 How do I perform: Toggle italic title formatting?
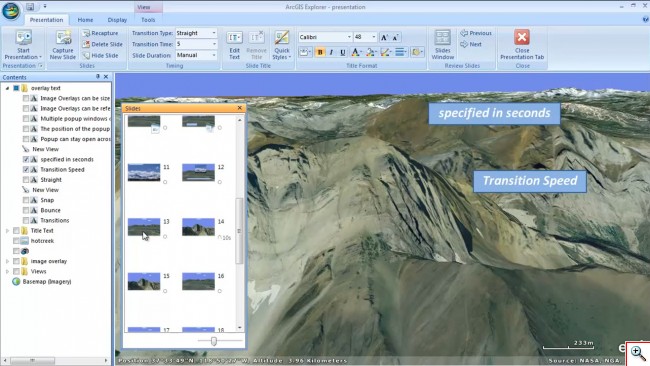pos(331,52)
